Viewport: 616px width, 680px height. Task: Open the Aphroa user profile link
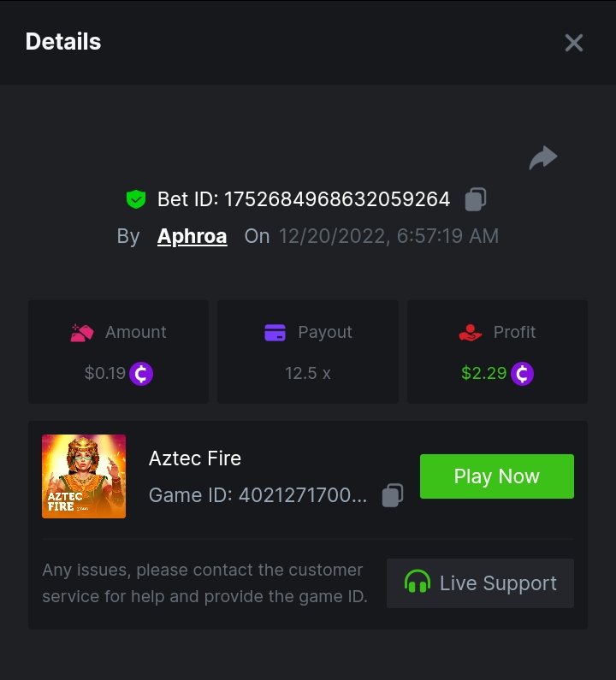(x=192, y=236)
